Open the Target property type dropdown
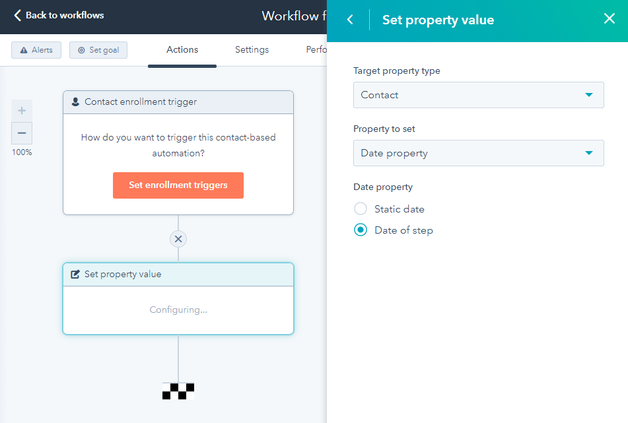 (478, 95)
